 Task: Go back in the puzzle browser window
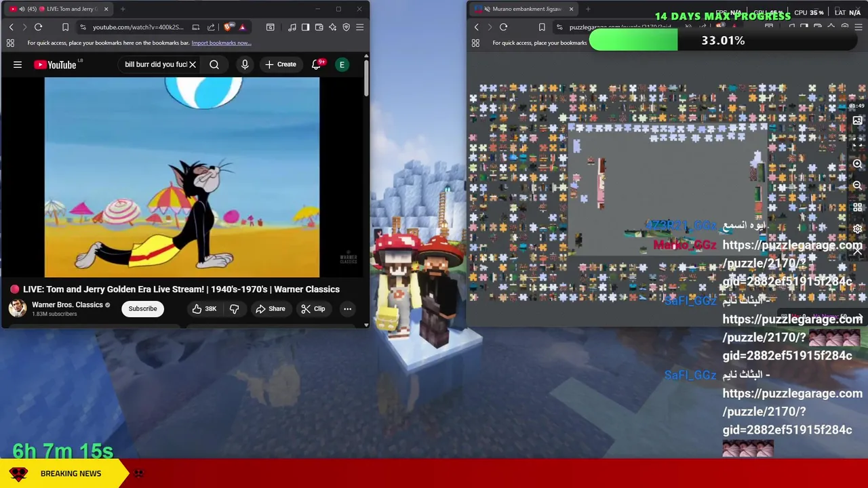476,27
